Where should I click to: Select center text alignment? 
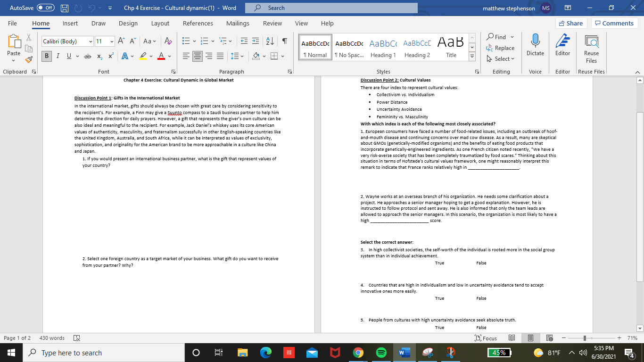coord(197,56)
